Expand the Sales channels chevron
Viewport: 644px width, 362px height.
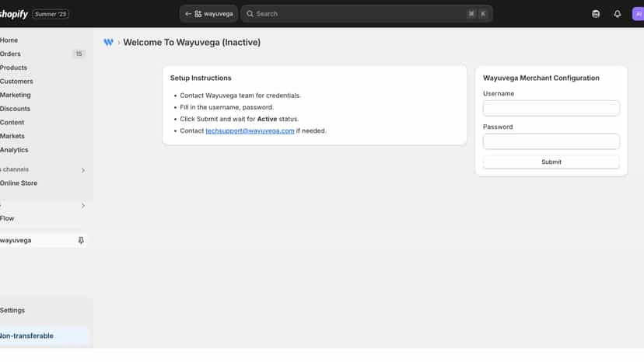[x=83, y=170]
